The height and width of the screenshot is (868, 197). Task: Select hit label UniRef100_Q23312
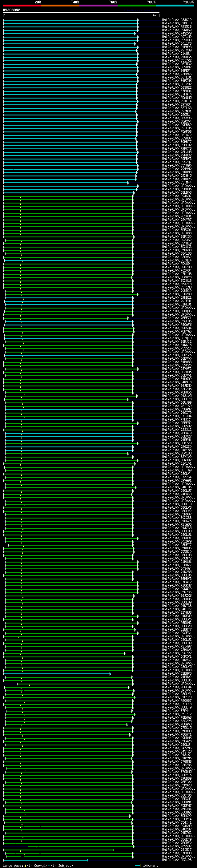click(177, 430)
